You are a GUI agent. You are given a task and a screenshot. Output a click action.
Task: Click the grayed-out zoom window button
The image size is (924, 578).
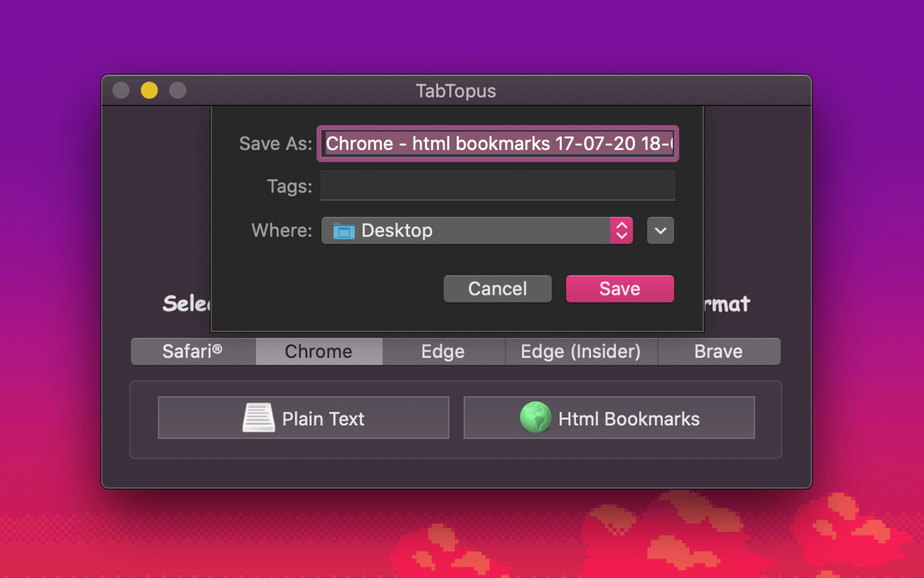(x=178, y=91)
